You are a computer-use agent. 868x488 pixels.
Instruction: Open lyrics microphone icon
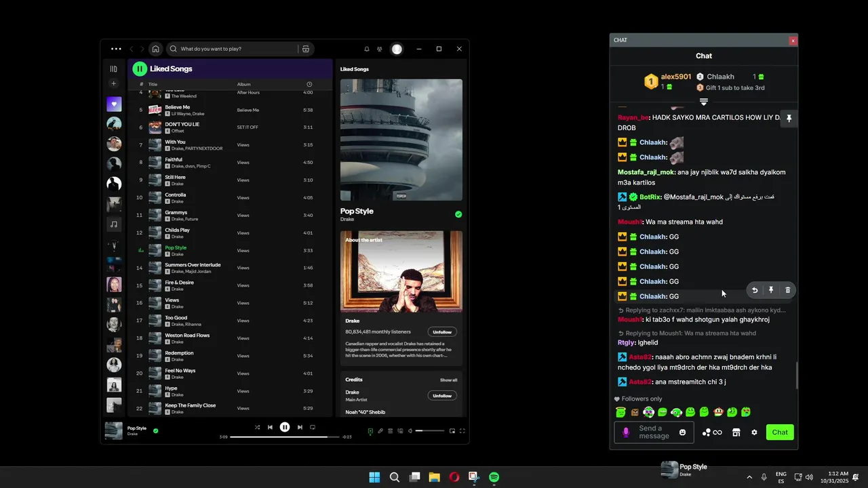coord(380,431)
